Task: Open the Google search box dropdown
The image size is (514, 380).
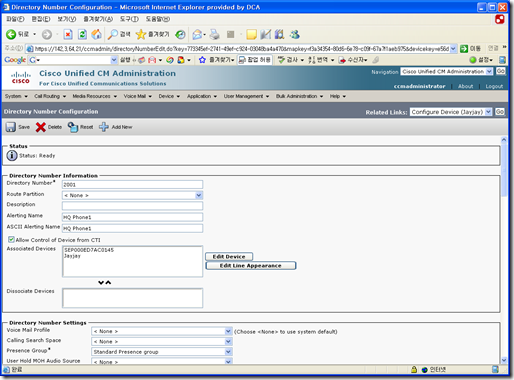Action: (x=114, y=60)
